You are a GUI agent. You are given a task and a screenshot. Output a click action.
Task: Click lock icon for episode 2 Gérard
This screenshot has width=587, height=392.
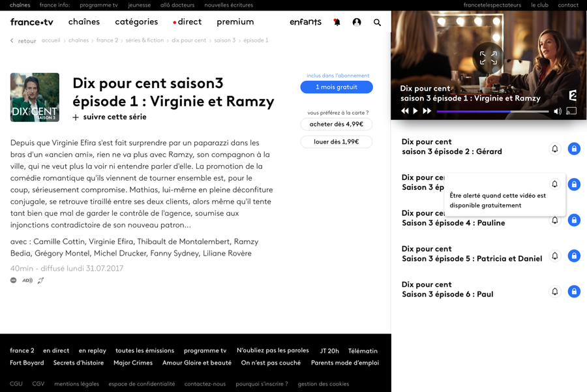pyautogui.click(x=573, y=149)
